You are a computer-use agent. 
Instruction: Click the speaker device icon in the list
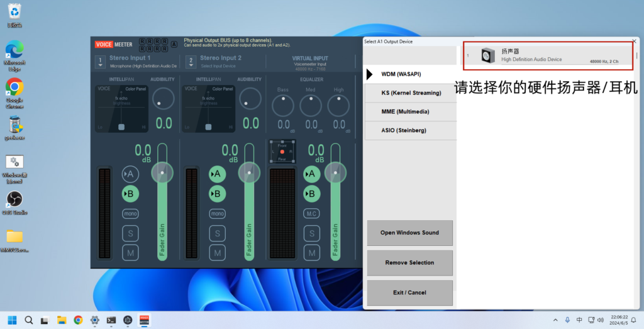488,55
